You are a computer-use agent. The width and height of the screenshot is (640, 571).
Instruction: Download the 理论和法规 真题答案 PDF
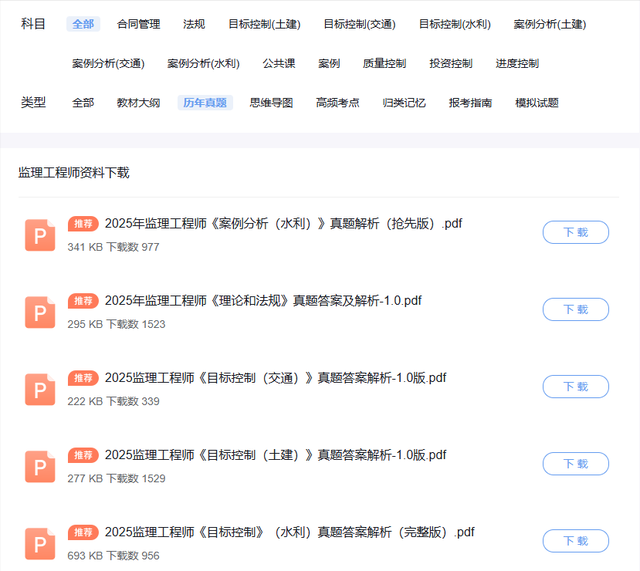[575, 309]
